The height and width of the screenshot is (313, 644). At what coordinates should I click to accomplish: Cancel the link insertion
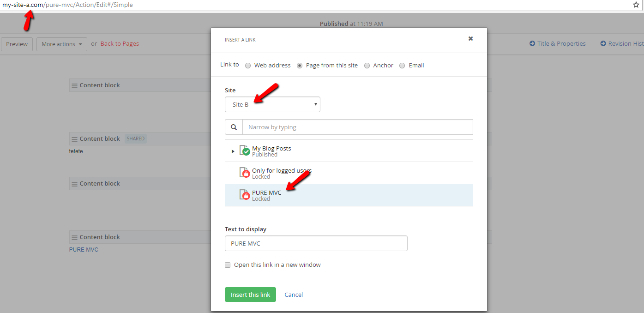[294, 295]
